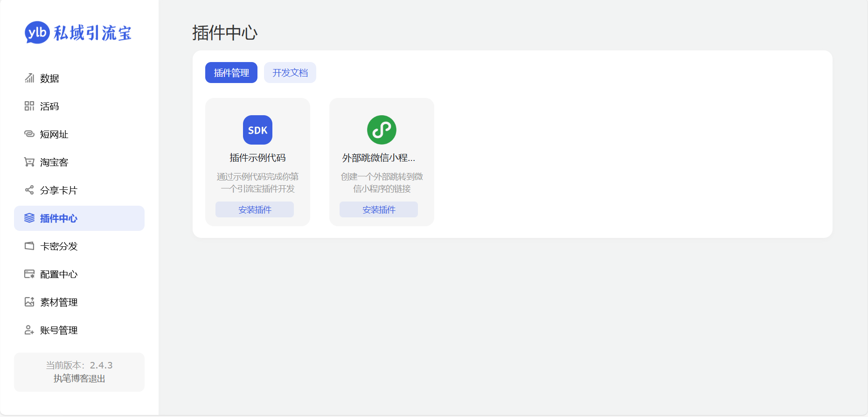Viewport: 868px width, 417px height.
Task: Click the 短网址 link icon
Action: [x=29, y=134]
